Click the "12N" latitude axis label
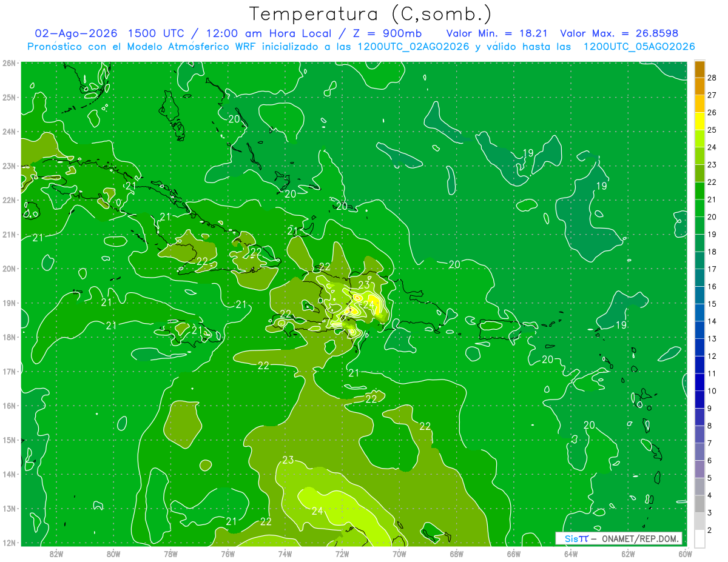The height and width of the screenshot is (562, 728). (x=9, y=543)
